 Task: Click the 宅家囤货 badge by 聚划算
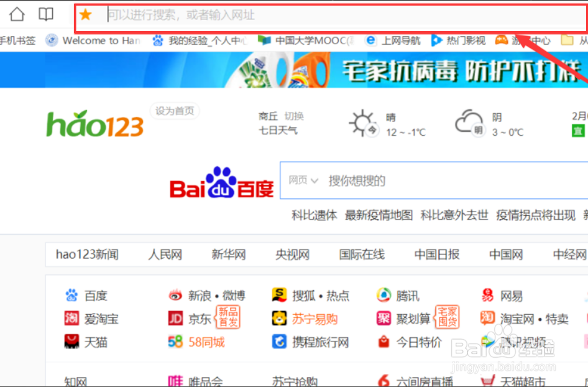447,317
